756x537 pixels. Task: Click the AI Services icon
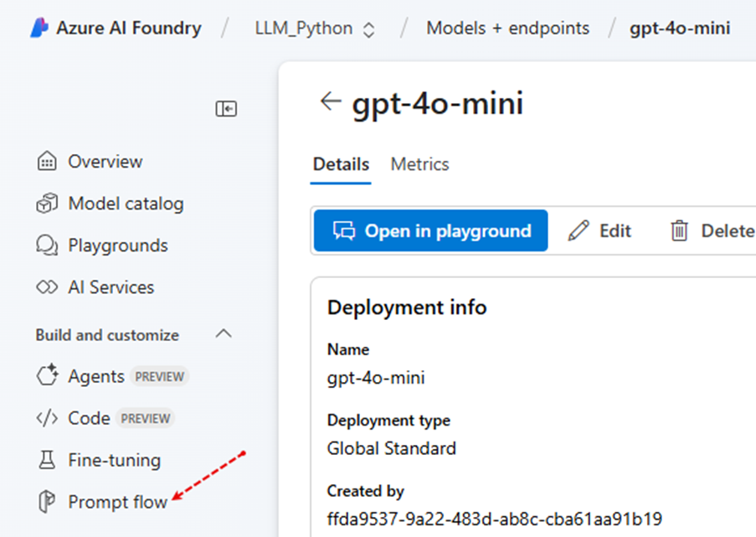pos(47,287)
